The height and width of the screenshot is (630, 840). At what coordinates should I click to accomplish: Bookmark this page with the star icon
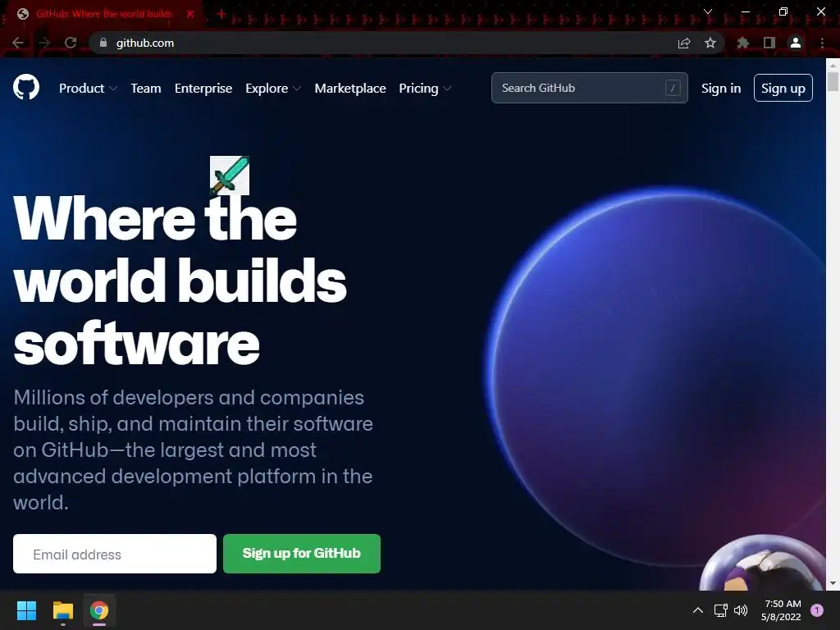[x=710, y=43]
